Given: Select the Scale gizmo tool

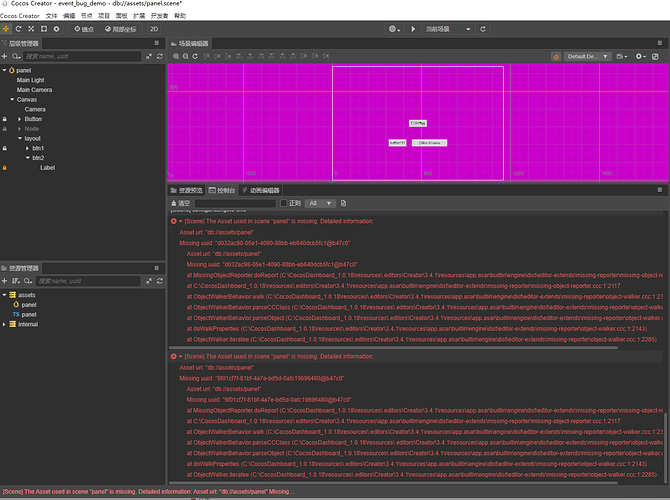Looking at the screenshot, I should (x=31, y=29).
